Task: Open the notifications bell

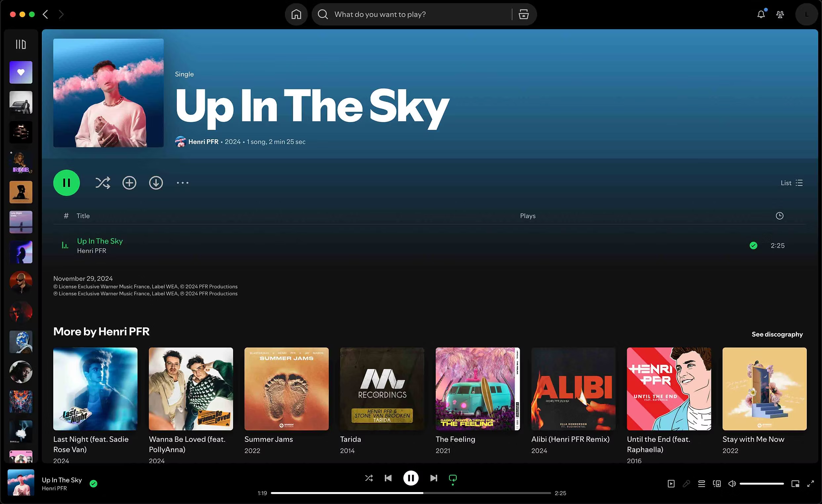Action: pos(761,14)
